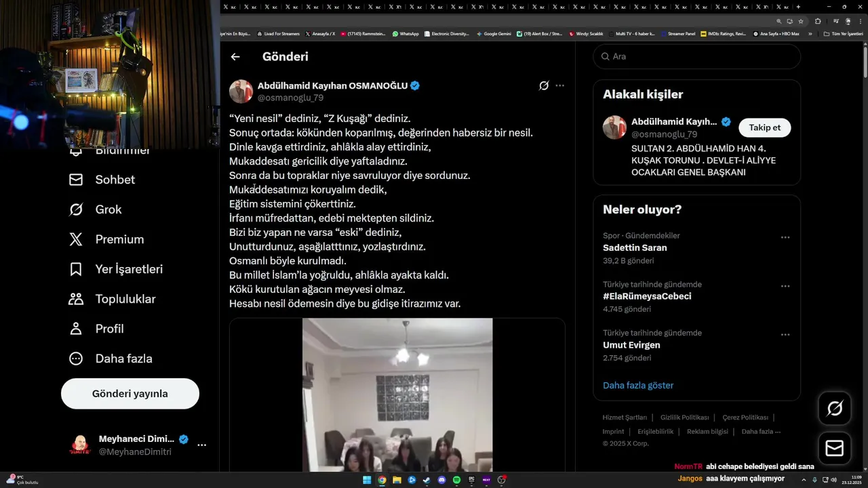
Task: Show hidden system tray icons
Action: click(804, 480)
